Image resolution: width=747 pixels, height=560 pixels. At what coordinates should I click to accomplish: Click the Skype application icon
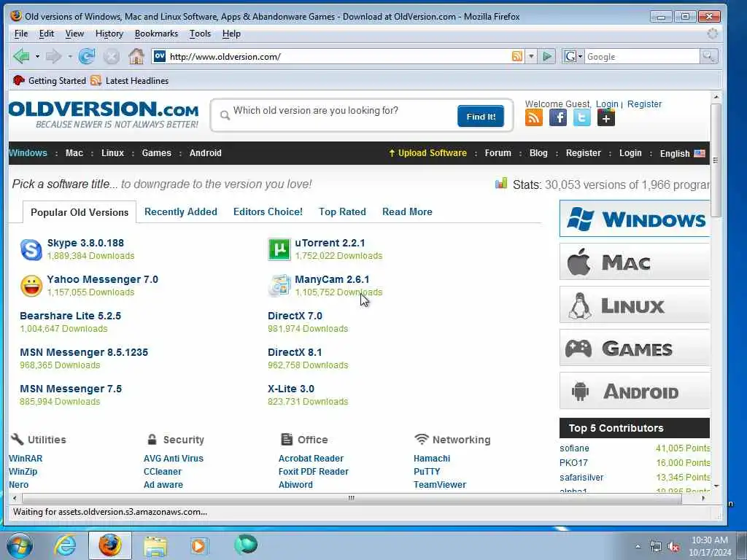point(31,249)
